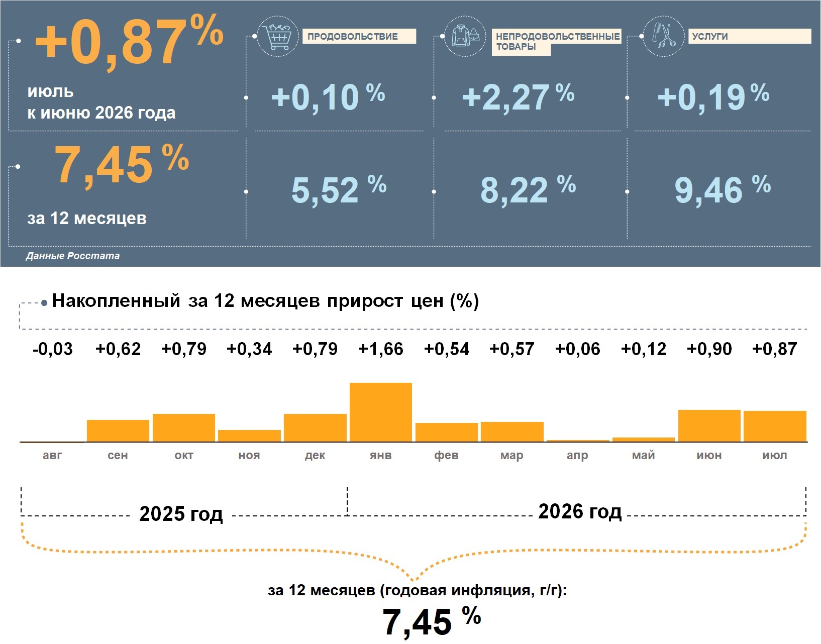Select the orange bar for фев

point(447,433)
